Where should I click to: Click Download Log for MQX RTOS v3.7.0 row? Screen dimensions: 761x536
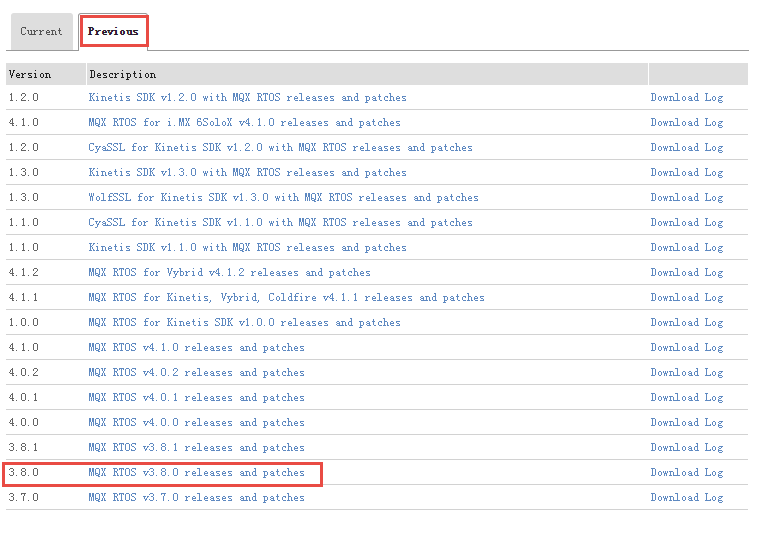pos(687,498)
